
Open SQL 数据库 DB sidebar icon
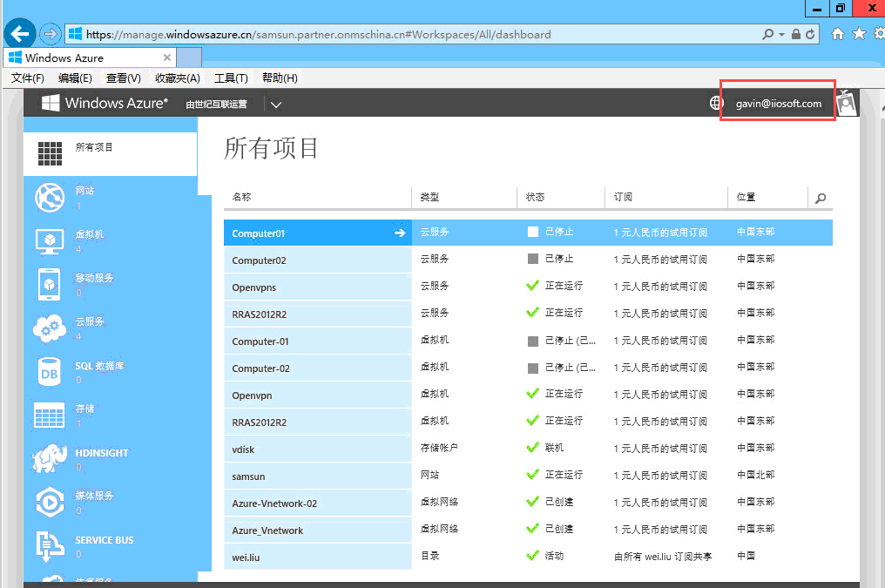tap(49, 373)
